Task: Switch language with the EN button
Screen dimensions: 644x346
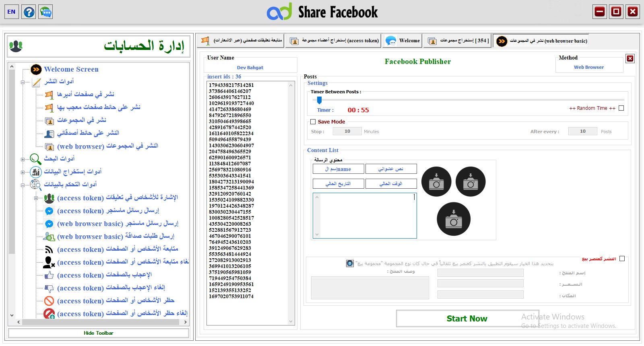Action: 11,12
